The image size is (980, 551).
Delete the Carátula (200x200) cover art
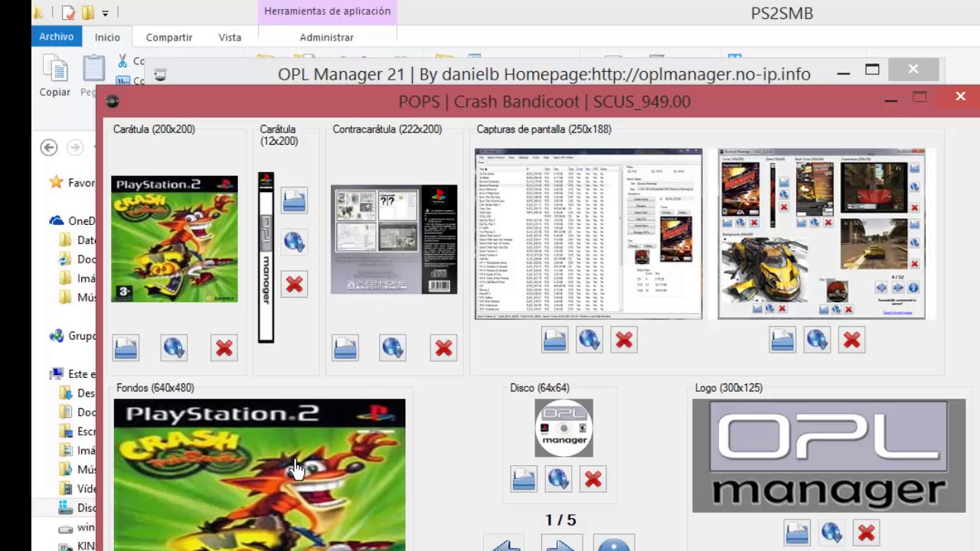tap(224, 348)
